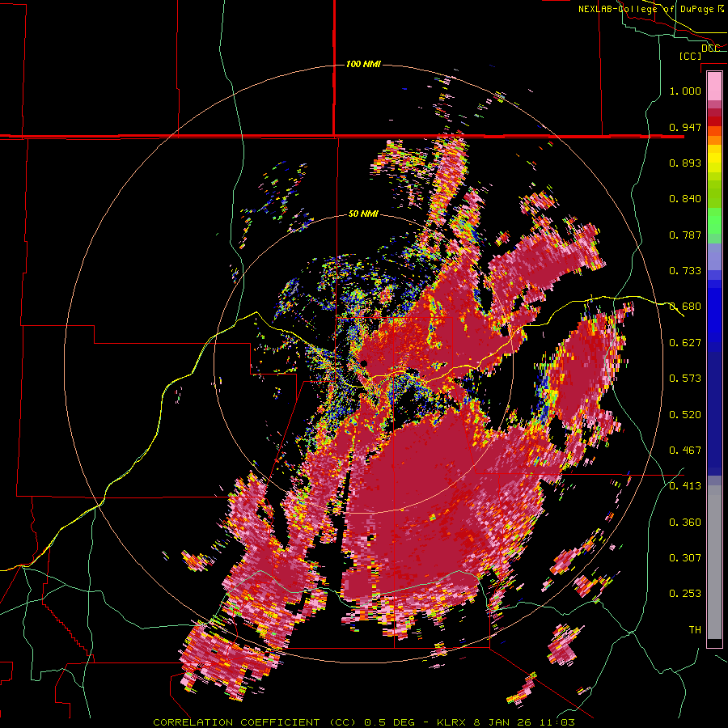Select the 0.253 scale label
The image size is (728, 728).
[685, 594]
